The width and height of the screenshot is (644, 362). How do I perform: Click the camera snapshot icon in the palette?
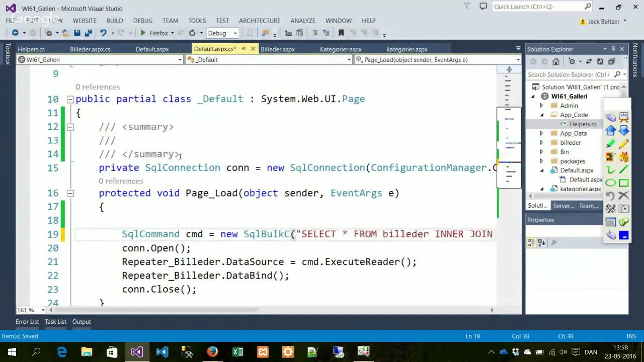click(624, 209)
